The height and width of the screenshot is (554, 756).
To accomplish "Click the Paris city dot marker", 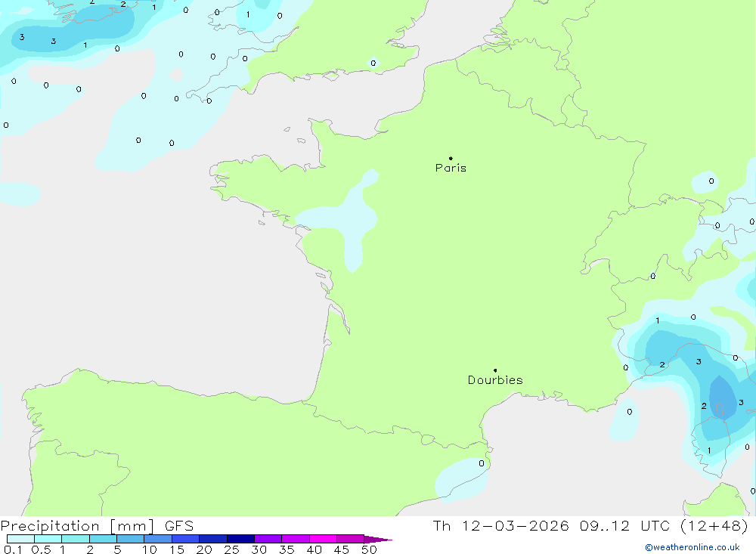I will tap(451, 158).
